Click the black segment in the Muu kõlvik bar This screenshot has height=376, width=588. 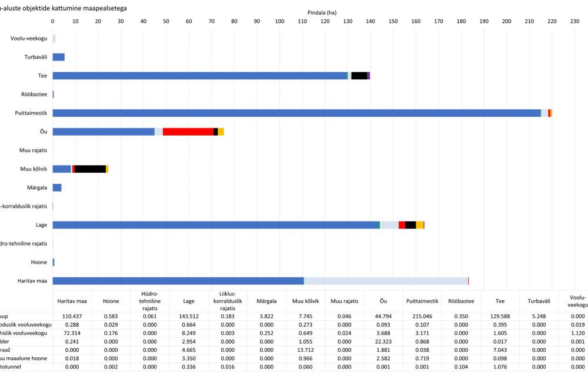click(91, 169)
